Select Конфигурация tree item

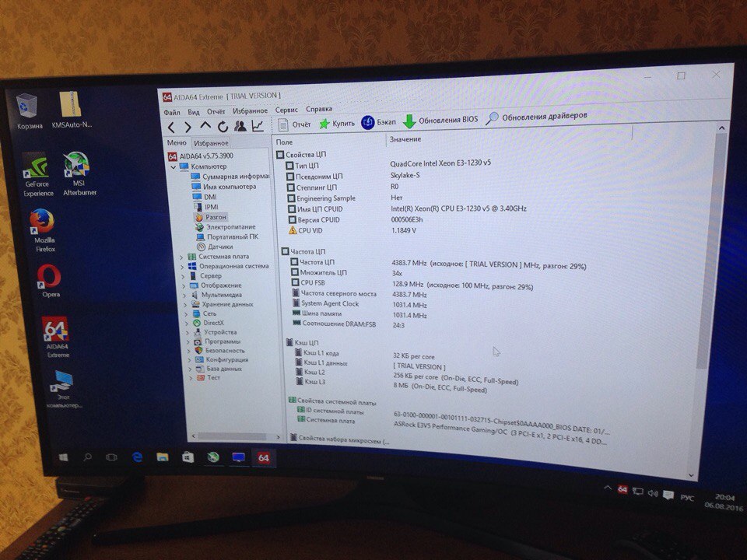(x=222, y=359)
